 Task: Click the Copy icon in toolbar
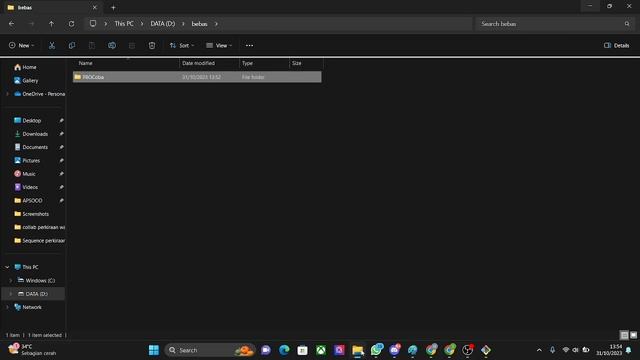(72, 45)
